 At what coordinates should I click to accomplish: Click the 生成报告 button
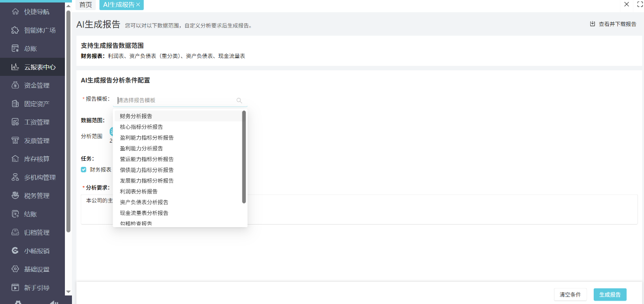tap(609, 294)
